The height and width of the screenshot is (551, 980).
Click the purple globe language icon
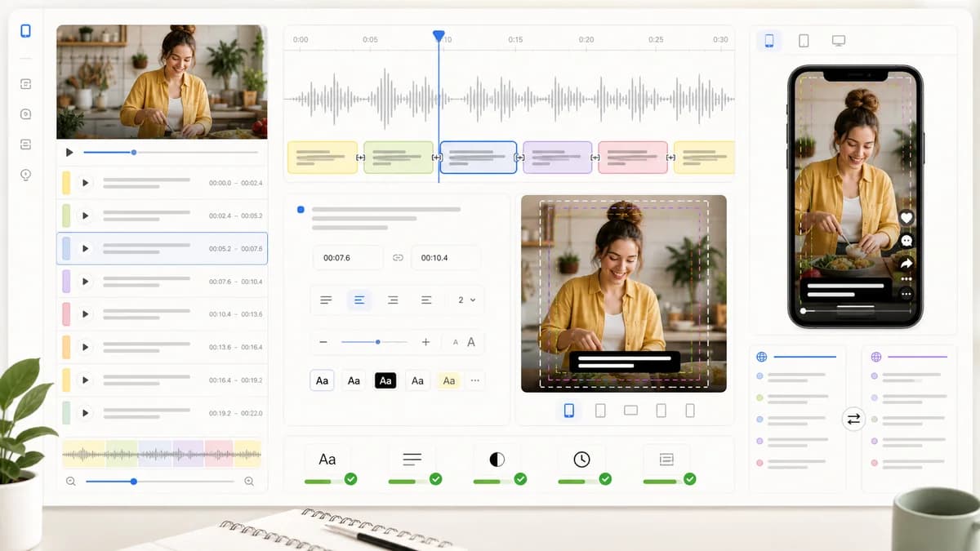[876, 357]
